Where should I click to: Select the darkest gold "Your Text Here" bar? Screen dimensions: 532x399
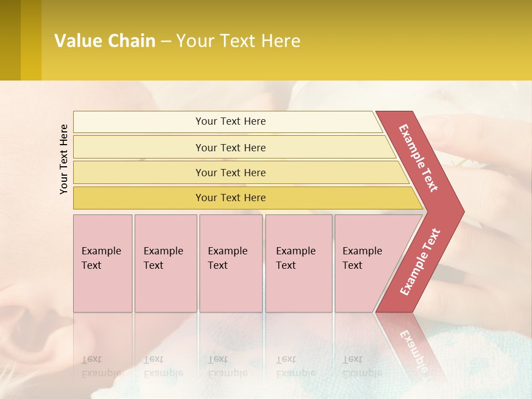point(231,198)
